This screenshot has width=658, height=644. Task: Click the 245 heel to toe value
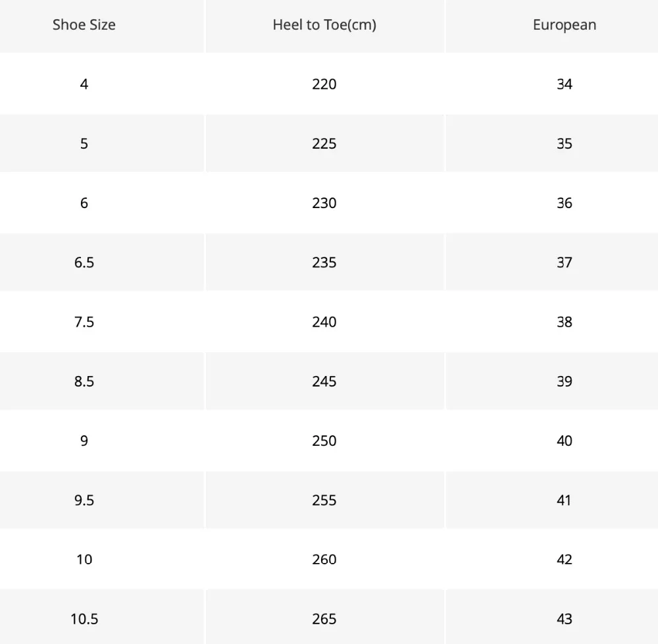pos(324,381)
